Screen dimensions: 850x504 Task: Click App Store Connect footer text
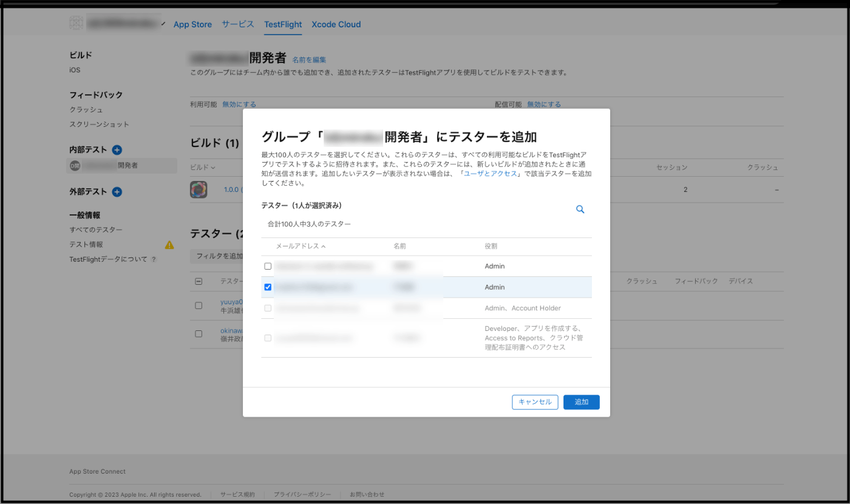(97, 472)
